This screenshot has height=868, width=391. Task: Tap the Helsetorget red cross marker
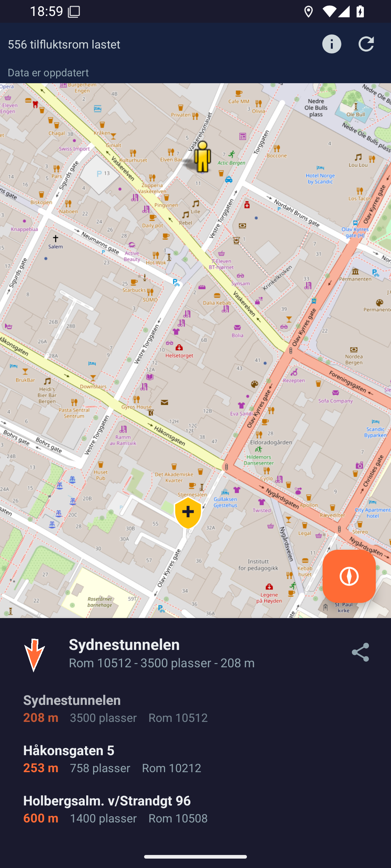click(179, 348)
